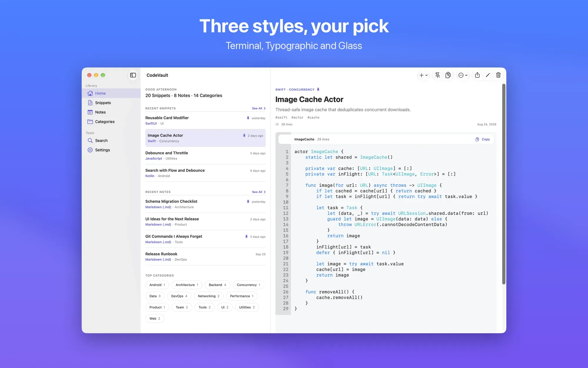Click the detail pane vertical scrollbar

click(504, 184)
